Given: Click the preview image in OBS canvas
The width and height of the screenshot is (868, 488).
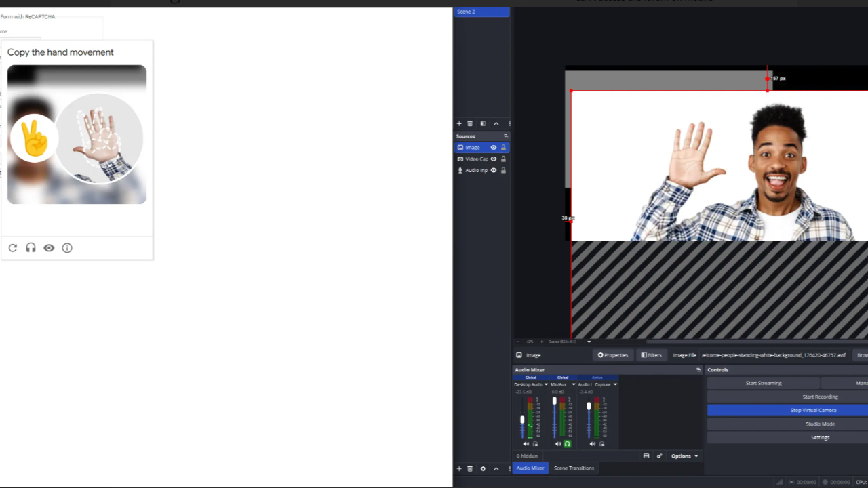Looking at the screenshot, I should (x=719, y=166).
